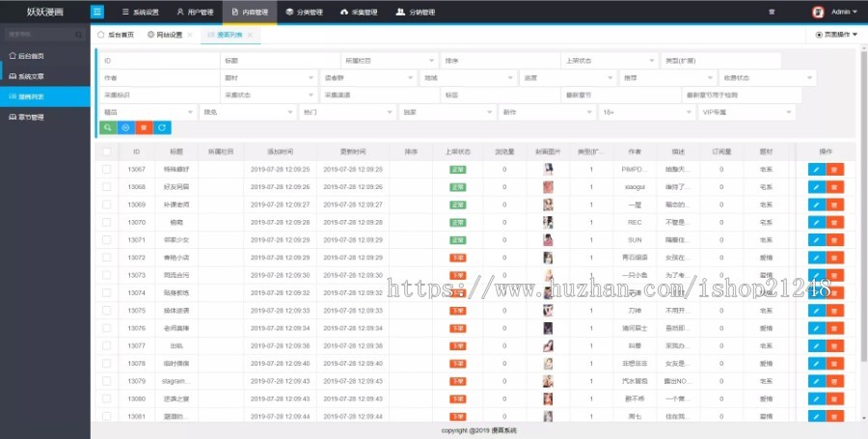Check the box for row 13070
The width and height of the screenshot is (868, 439).
coord(107,222)
